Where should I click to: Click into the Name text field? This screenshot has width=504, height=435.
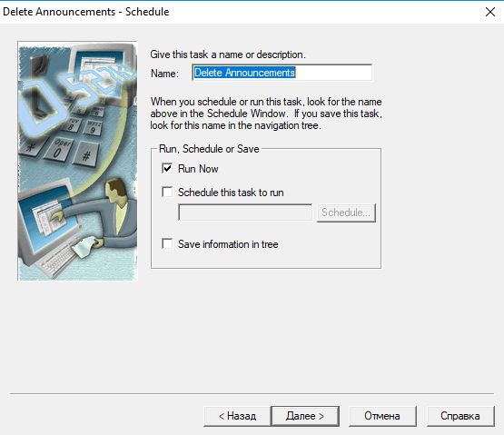[282, 73]
